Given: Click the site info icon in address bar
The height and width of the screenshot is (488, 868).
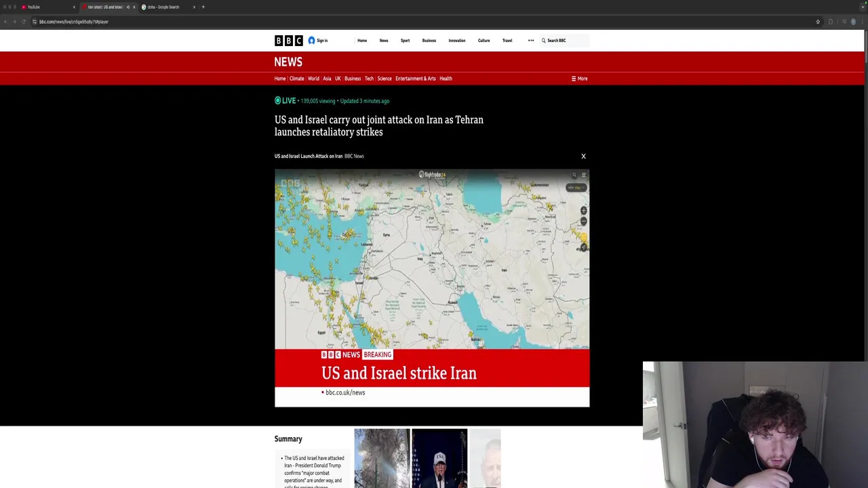Looking at the screenshot, I should (34, 22).
